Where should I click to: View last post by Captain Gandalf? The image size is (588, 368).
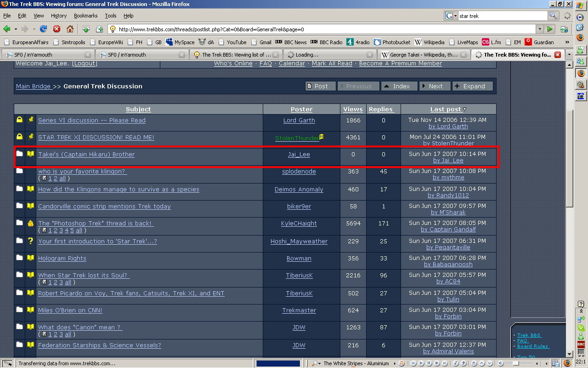point(448,230)
